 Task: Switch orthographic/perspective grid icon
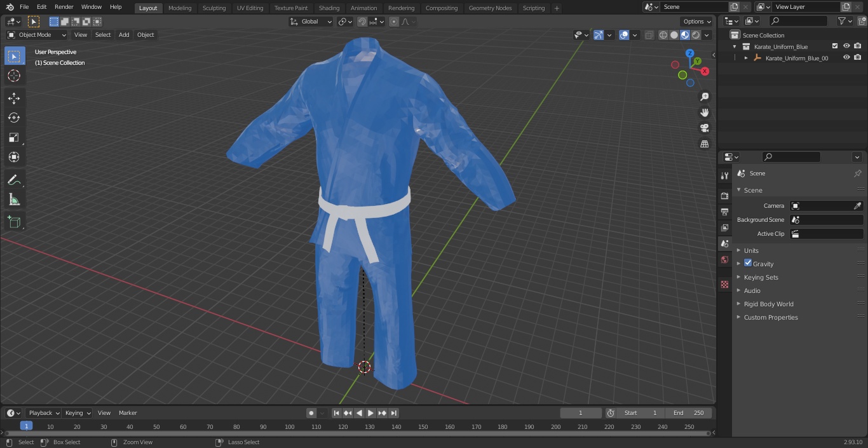(x=704, y=144)
